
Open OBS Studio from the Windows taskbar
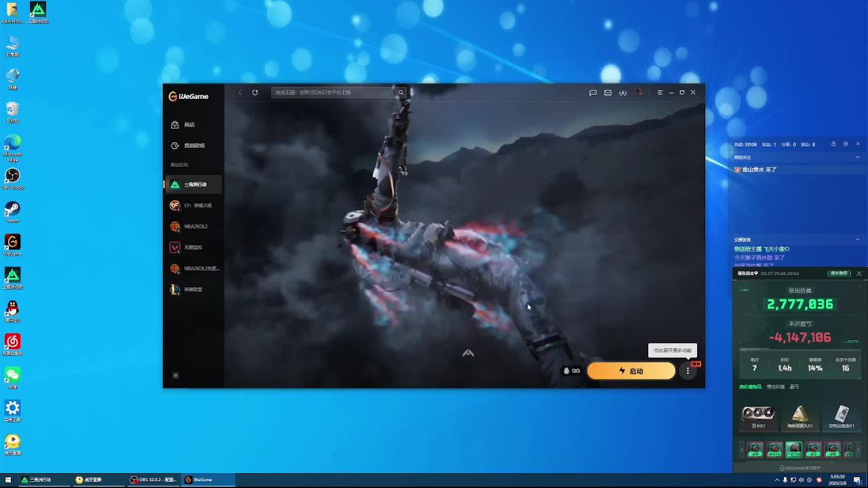point(154,480)
